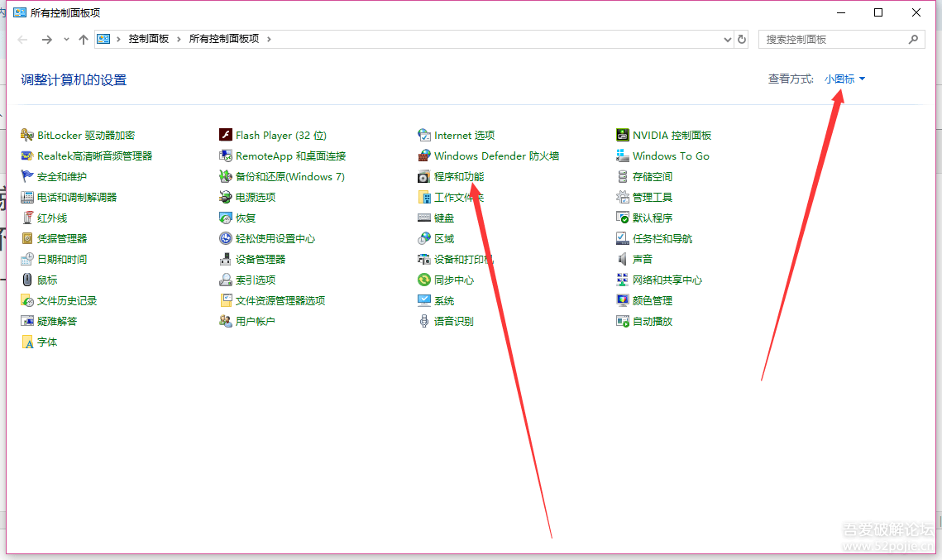
Task: Expand the address bar history dropdown arrow
Action: tap(727, 40)
